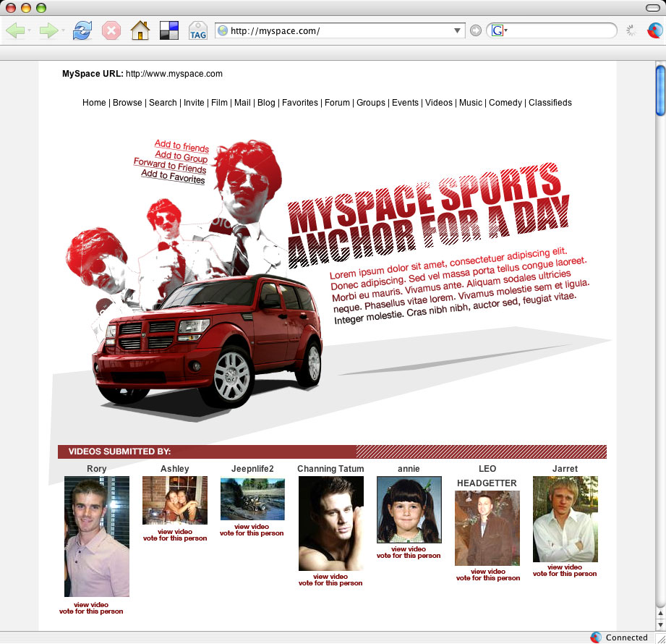This screenshot has height=644, width=666.
Task: Click the Go button beside the address bar
Action: [x=476, y=30]
